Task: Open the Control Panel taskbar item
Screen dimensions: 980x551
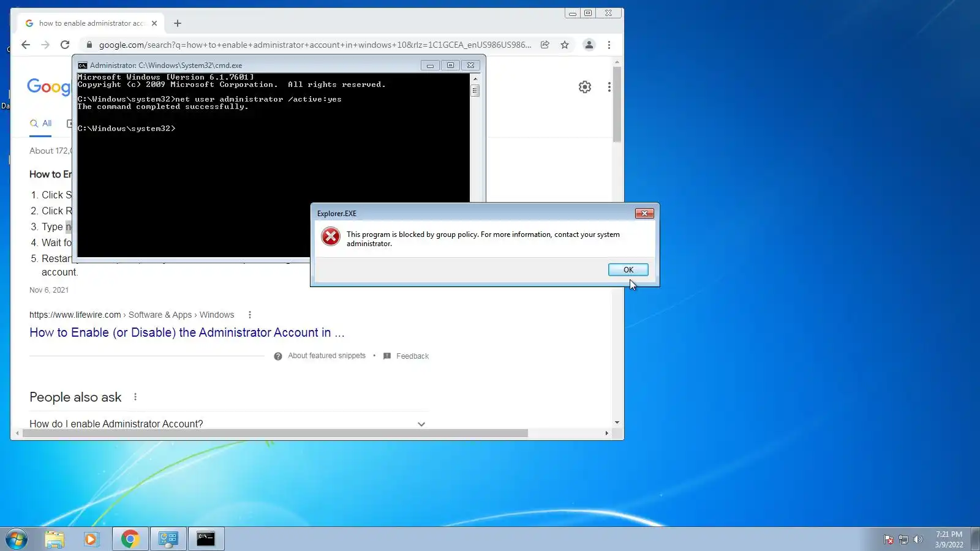Action: pos(168,539)
